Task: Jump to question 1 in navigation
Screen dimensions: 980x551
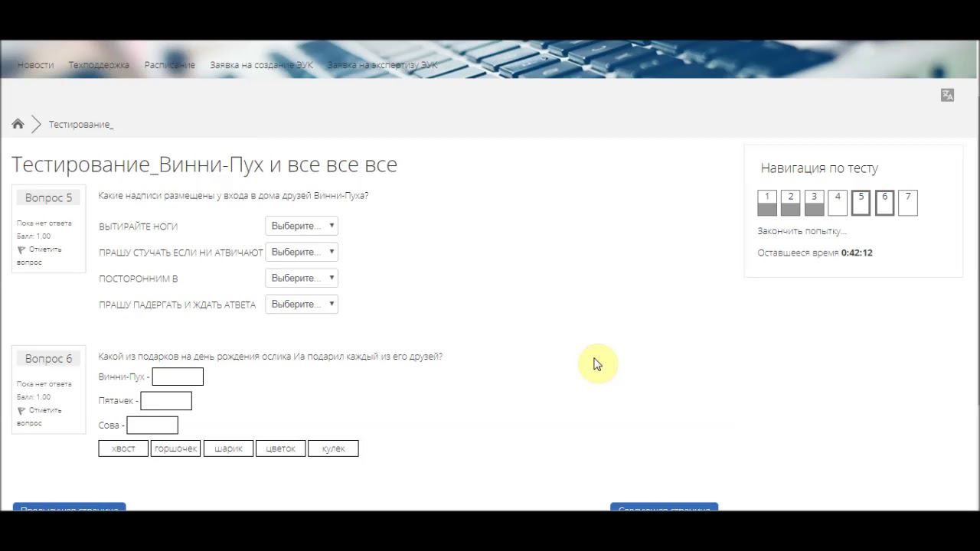Action: tap(767, 203)
